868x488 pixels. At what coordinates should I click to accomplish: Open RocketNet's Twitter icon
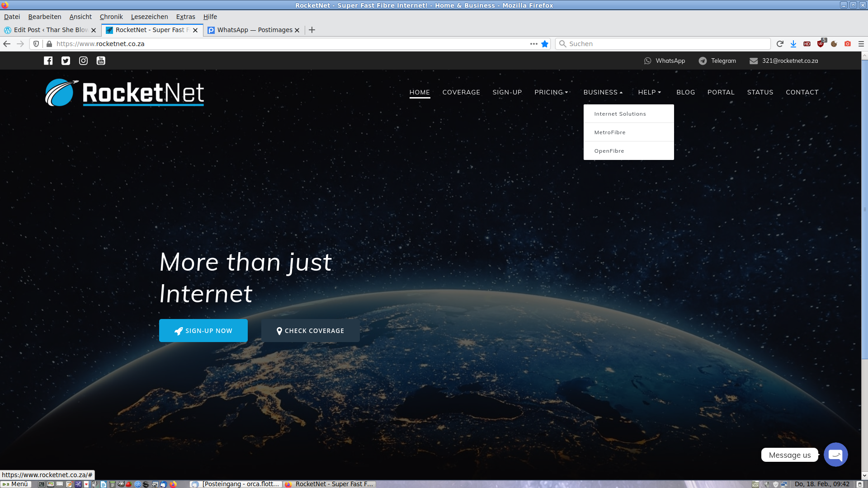click(66, 61)
